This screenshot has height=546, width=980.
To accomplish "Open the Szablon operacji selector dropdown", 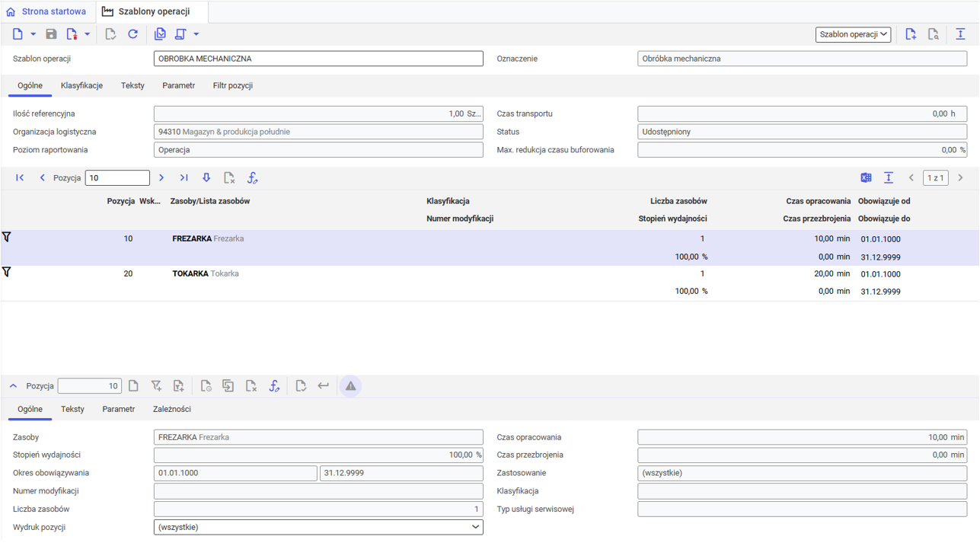I will click(853, 34).
